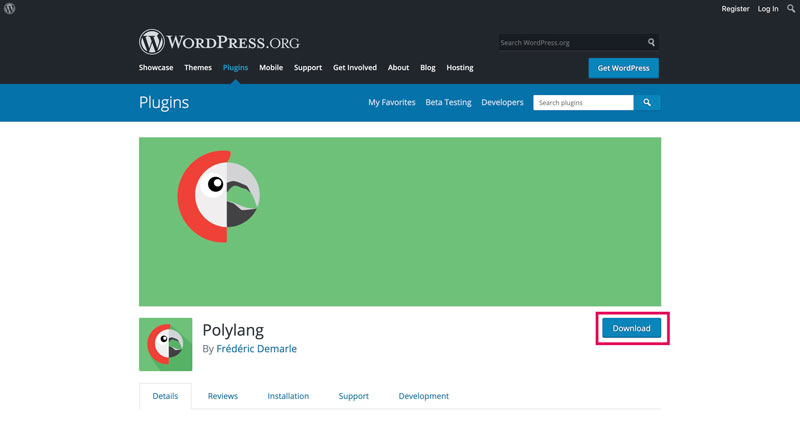The image size is (800, 426).
Task: Focus the Search WordPress.org input field
Action: [x=572, y=43]
